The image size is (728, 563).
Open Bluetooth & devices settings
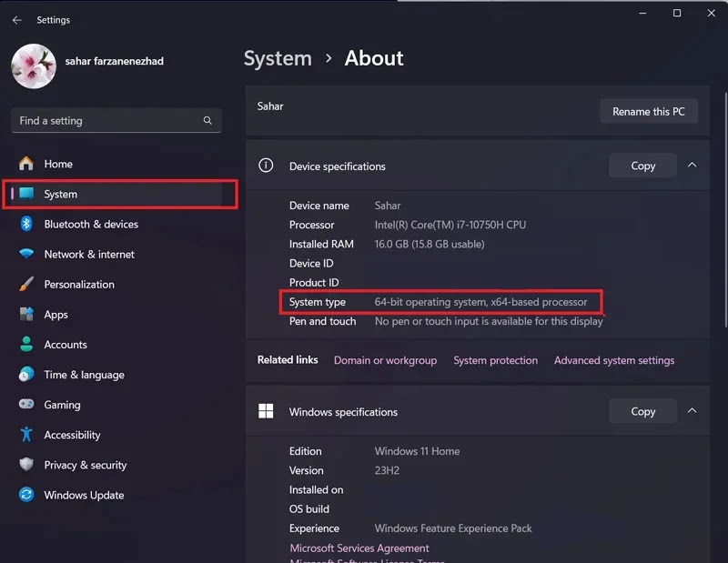coord(91,224)
